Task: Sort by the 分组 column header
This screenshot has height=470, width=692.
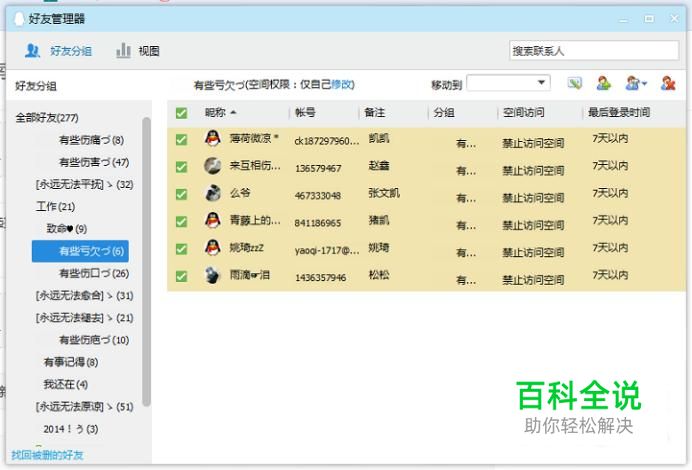Action: coord(444,113)
